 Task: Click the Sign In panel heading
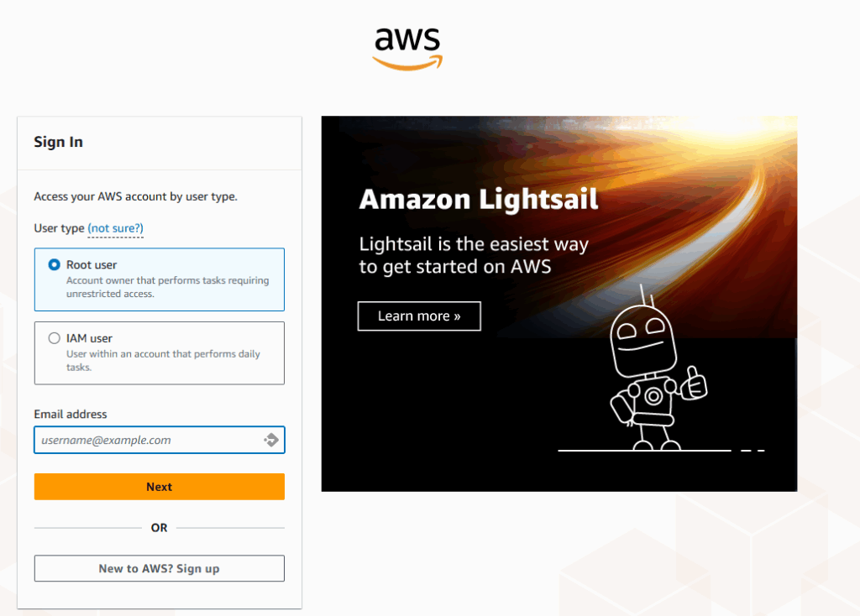pos(58,142)
